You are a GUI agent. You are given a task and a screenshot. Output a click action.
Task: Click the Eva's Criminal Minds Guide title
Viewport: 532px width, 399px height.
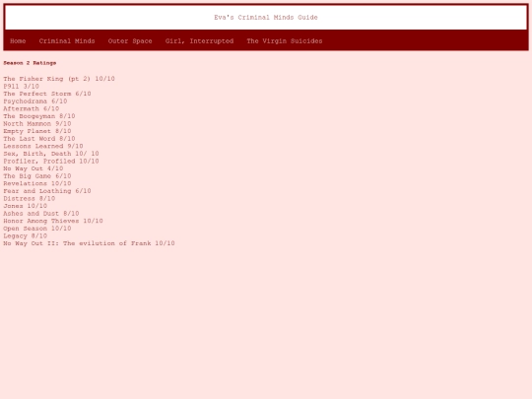(266, 18)
